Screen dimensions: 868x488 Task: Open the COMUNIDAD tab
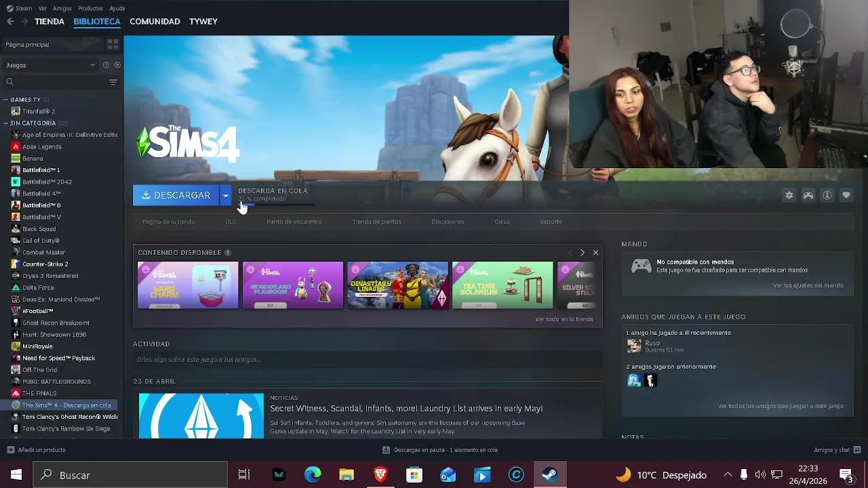click(155, 22)
